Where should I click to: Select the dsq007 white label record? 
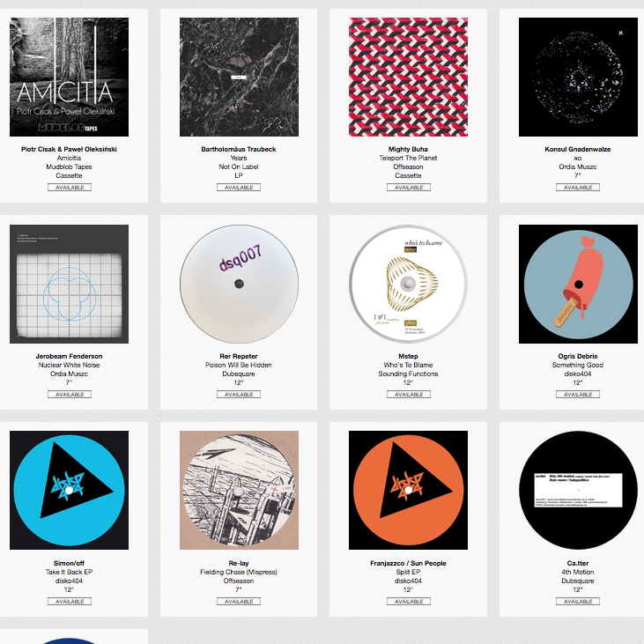pos(239,284)
